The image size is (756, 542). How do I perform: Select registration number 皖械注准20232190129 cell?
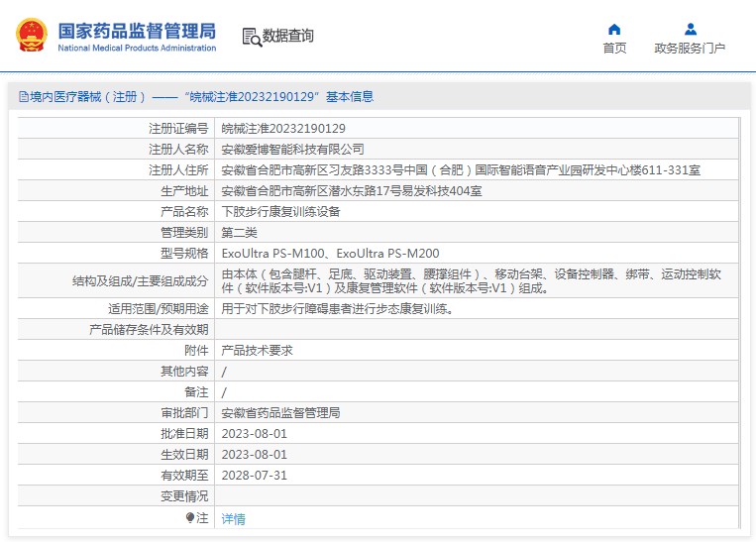pos(283,128)
